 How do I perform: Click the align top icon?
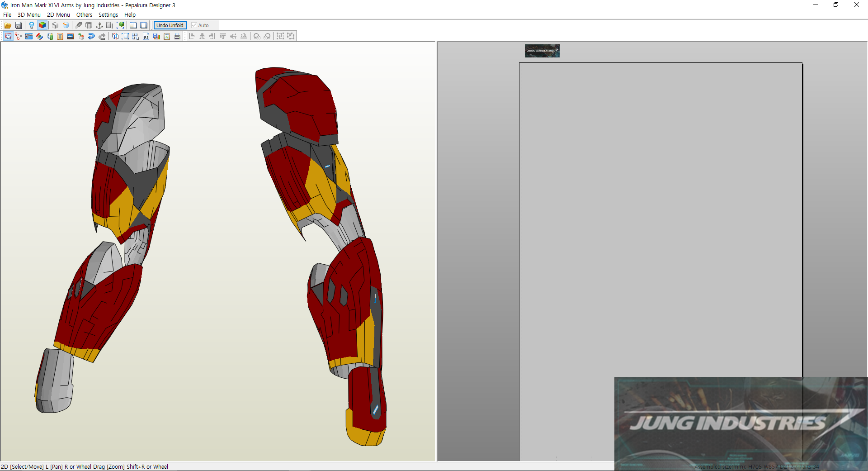pos(223,36)
